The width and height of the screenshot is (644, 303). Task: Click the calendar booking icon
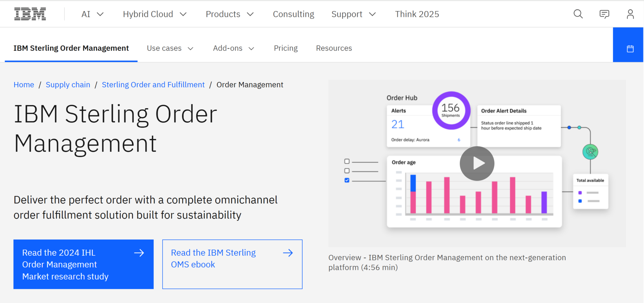tap(630, 48)
